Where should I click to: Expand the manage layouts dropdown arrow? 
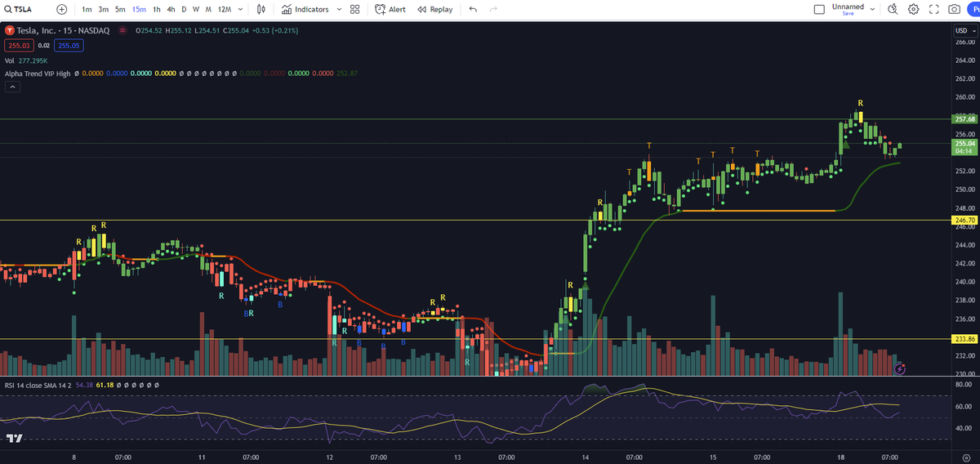click(873, 9)
